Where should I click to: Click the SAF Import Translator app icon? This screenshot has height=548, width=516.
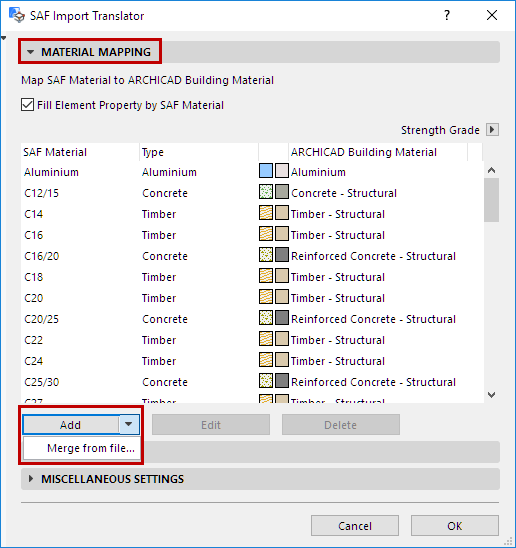point(17,15)
